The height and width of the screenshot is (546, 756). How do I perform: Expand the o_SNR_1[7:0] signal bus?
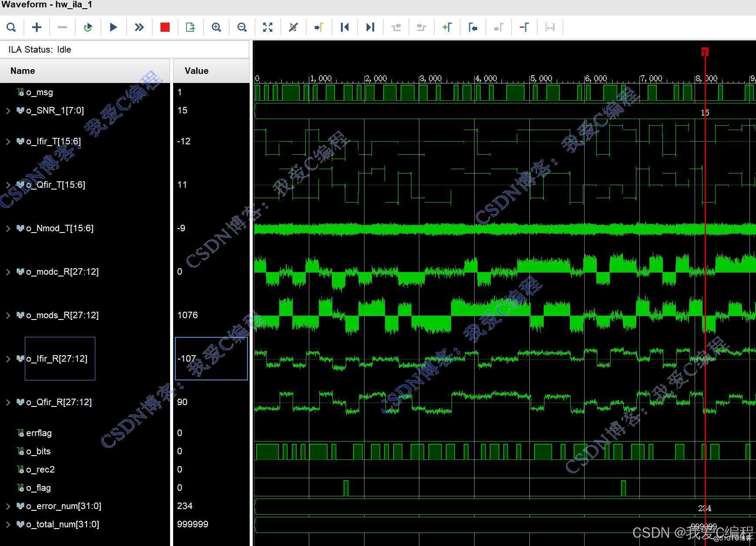point(8,110)
